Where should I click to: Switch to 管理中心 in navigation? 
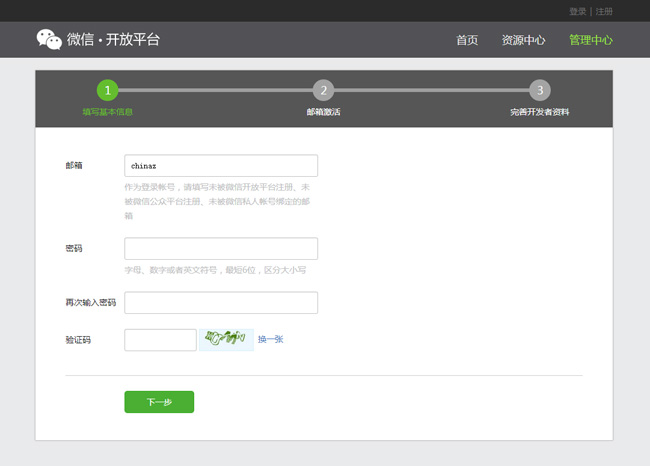coord(590,40)
